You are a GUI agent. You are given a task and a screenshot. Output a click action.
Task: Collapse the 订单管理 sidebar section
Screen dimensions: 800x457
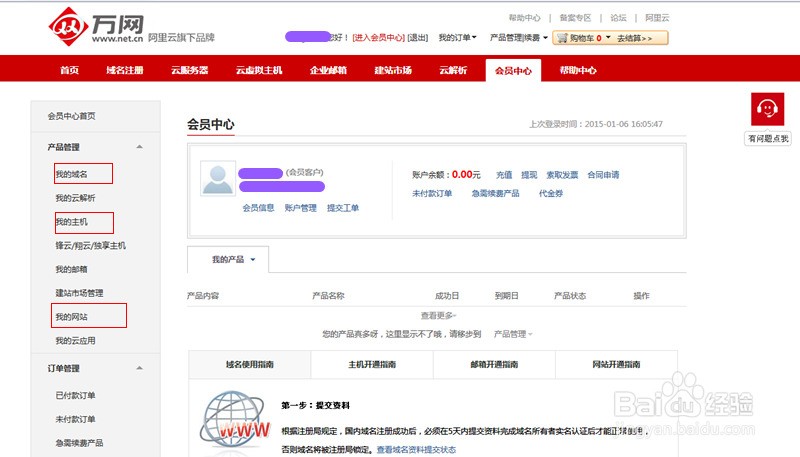click(x=139, y=368)
